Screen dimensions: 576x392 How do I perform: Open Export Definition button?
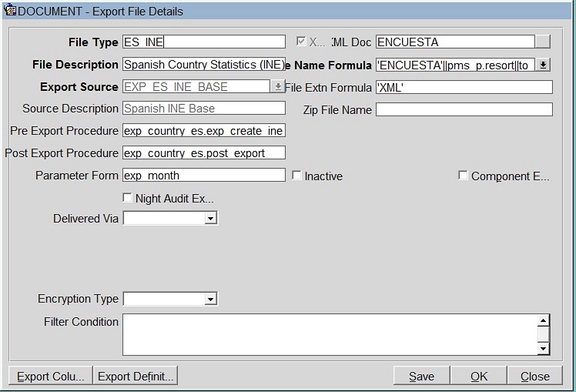[136, 376]
